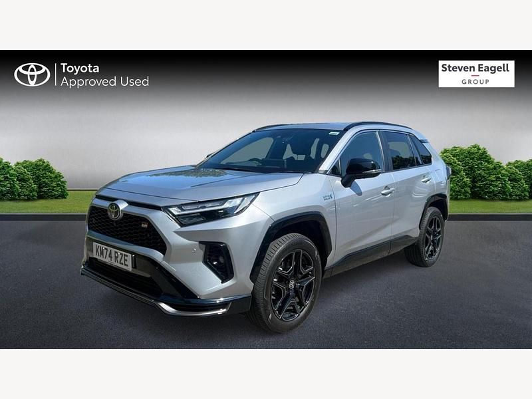The height and width of the screenshot is (399, 532).
Task: Select the GR badge on the grille
Action: point(144,225)
